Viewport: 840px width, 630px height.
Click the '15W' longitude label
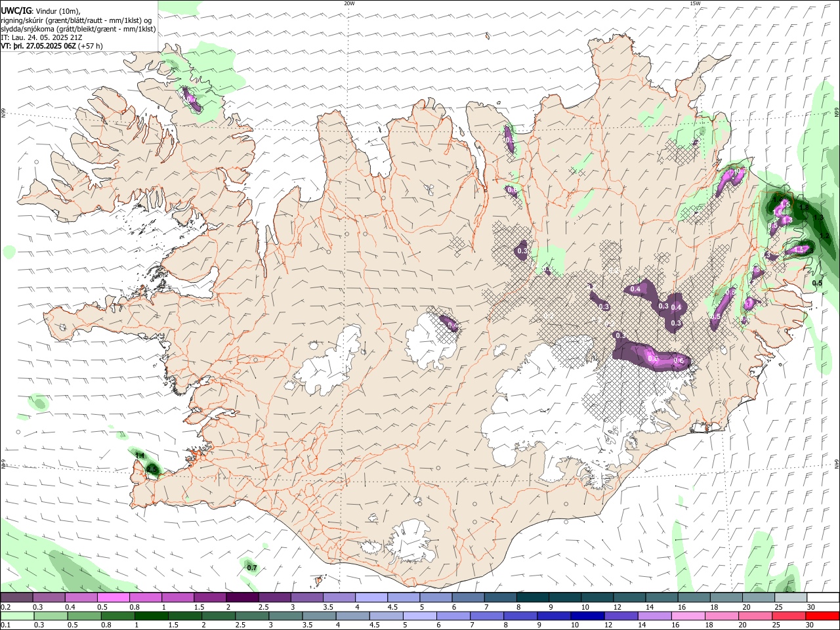(696, 3)
